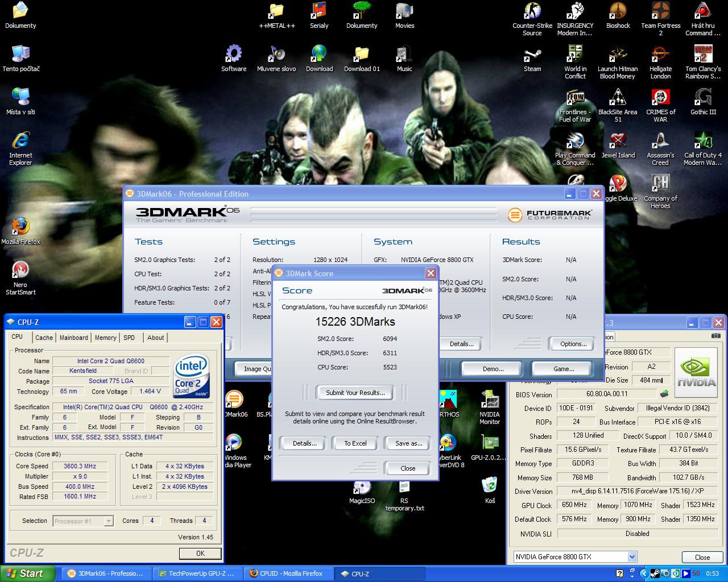
Task: Open Options in 3DMark06 Results section
Action: point(573,343)
